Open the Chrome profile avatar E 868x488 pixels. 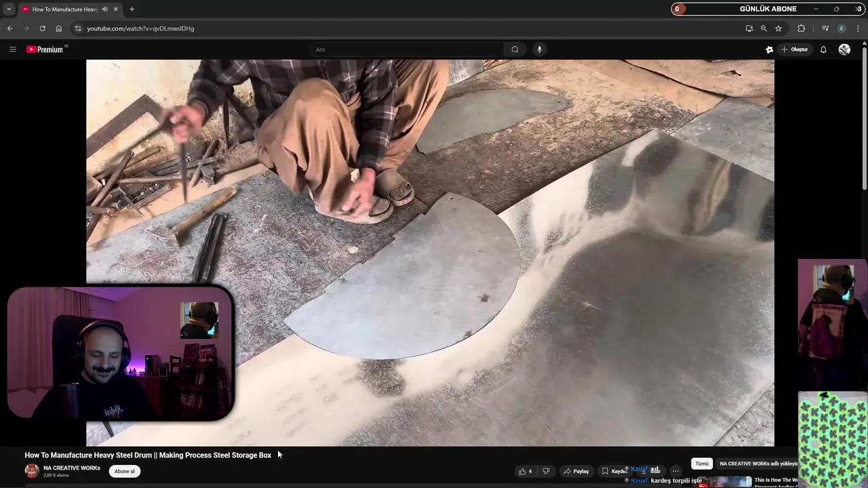click(x=842, y=28)
